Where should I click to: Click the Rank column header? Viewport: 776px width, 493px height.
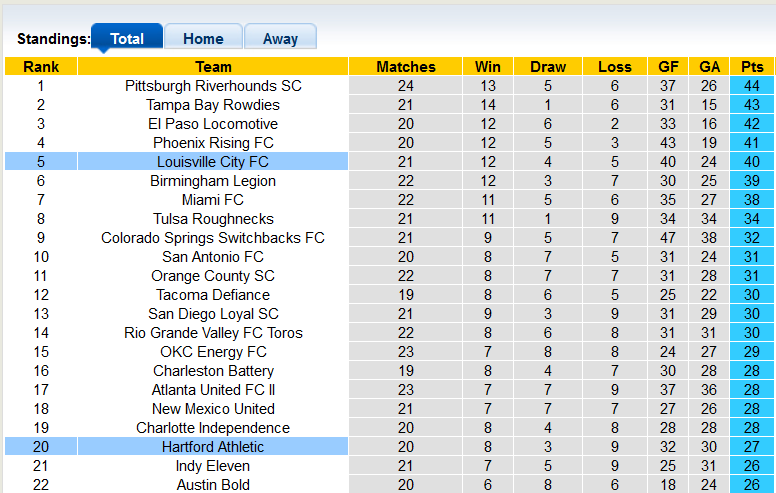[x=41, y=67]
